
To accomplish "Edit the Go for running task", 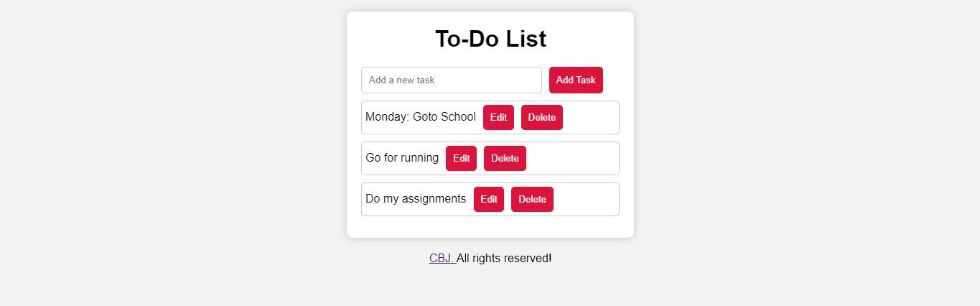I will pyautogui.click(x=461, y=158).
